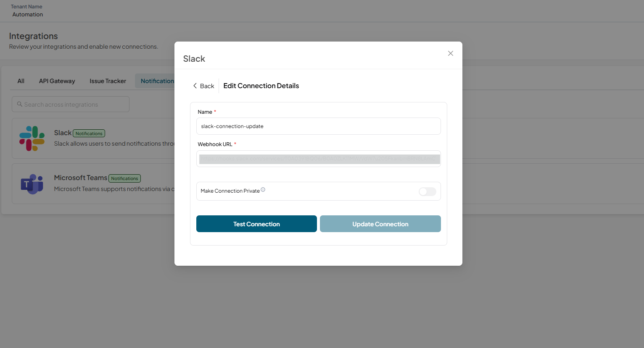
Task: Click the Slack logo icon
Action: (32, 139)
